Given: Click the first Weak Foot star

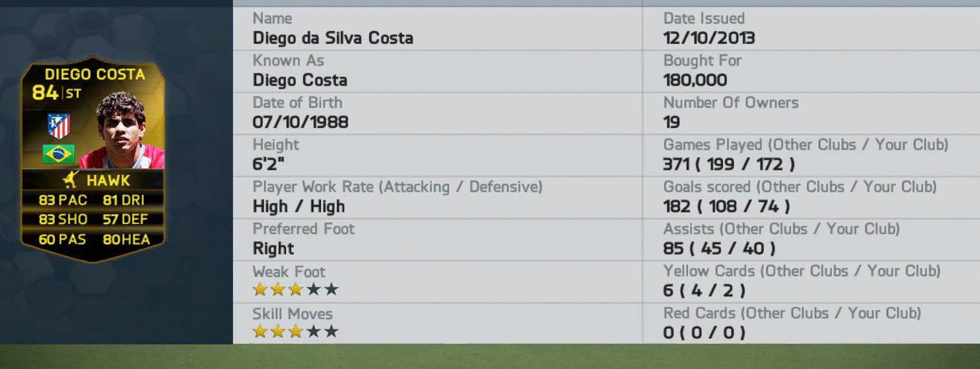Looking at the screenshot, I should tap(260, 289).
